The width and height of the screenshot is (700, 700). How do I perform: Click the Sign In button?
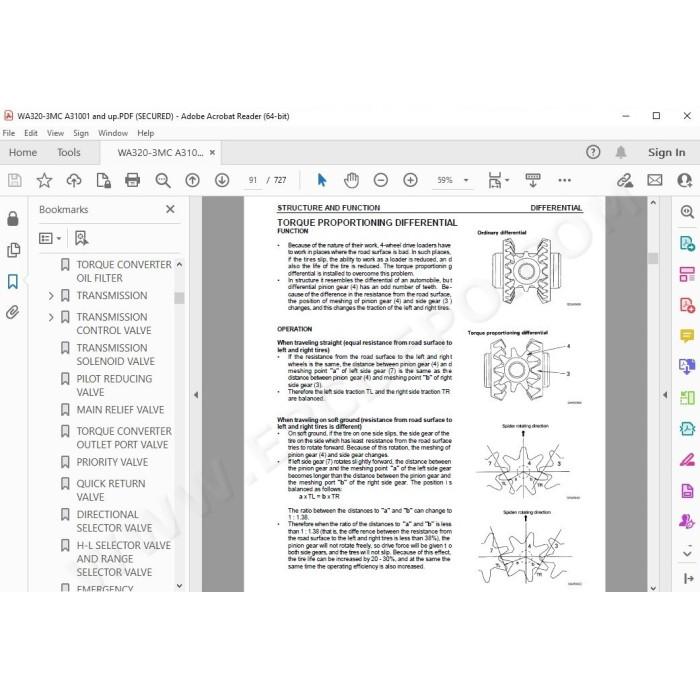(x=667, y=152)
